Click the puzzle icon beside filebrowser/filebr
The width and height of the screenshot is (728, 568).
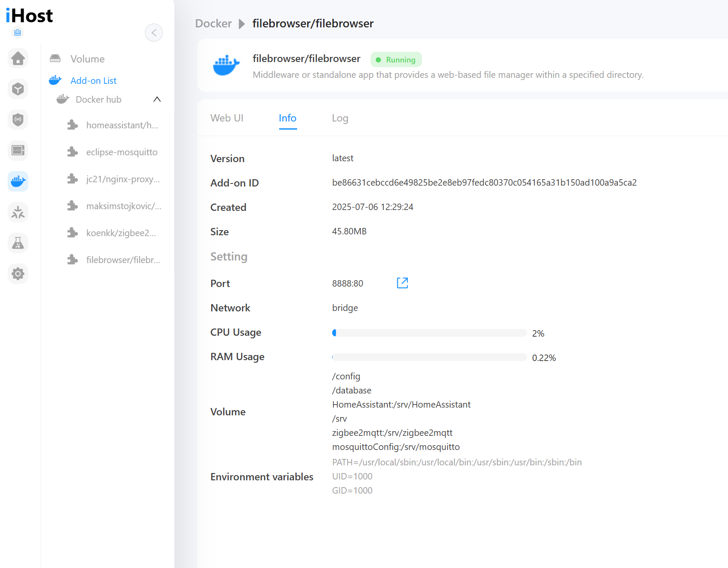coord(73,260)
